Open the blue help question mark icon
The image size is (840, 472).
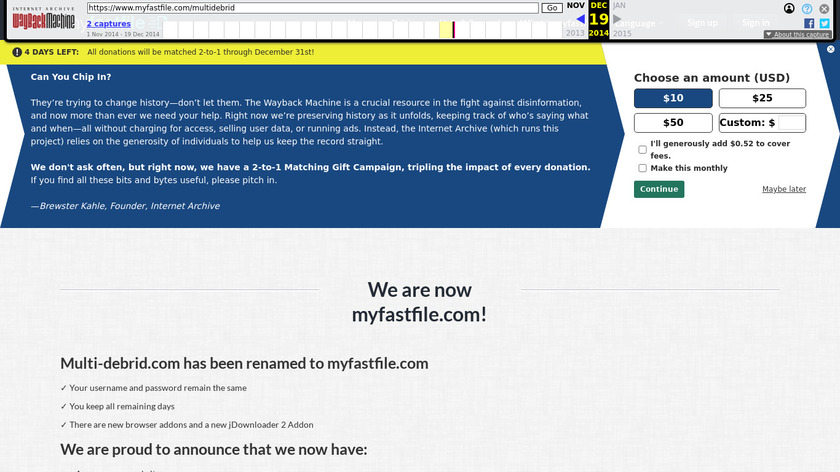tap(807, 9)
